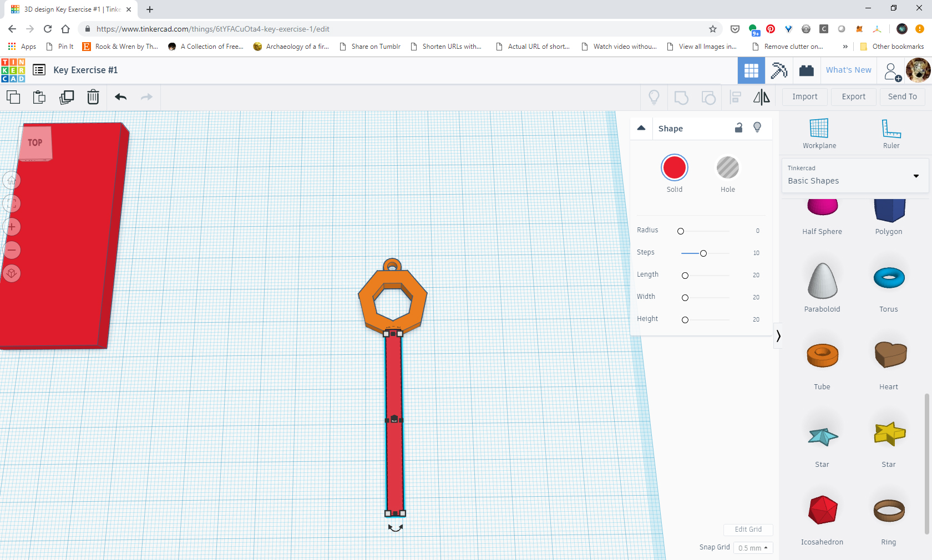Expand the bookmarks overflow chevron

coord(845,47)
